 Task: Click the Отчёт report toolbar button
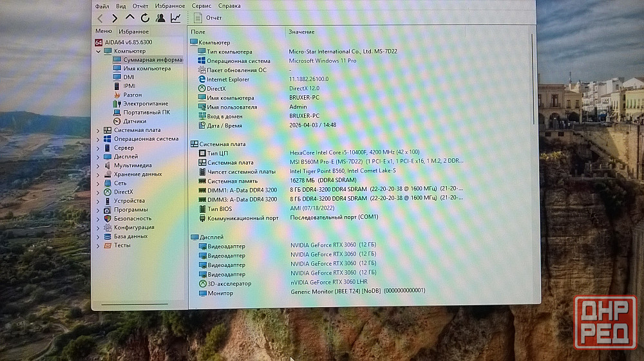point(208,18)
